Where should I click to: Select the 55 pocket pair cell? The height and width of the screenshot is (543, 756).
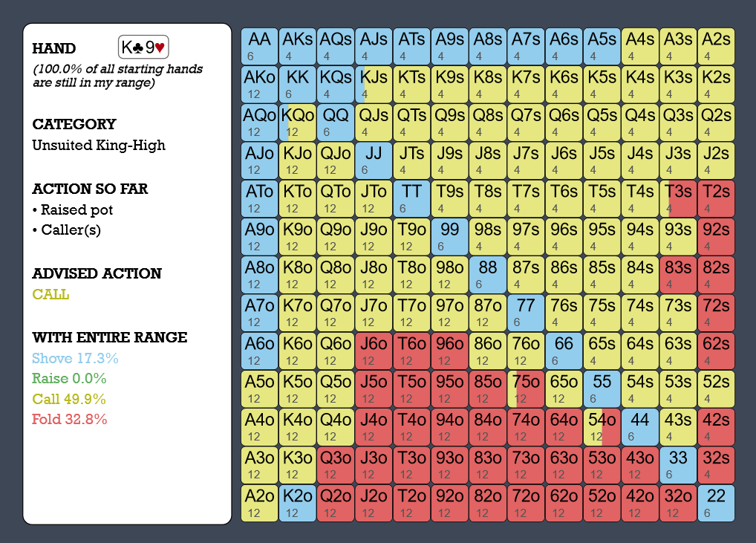602,389
